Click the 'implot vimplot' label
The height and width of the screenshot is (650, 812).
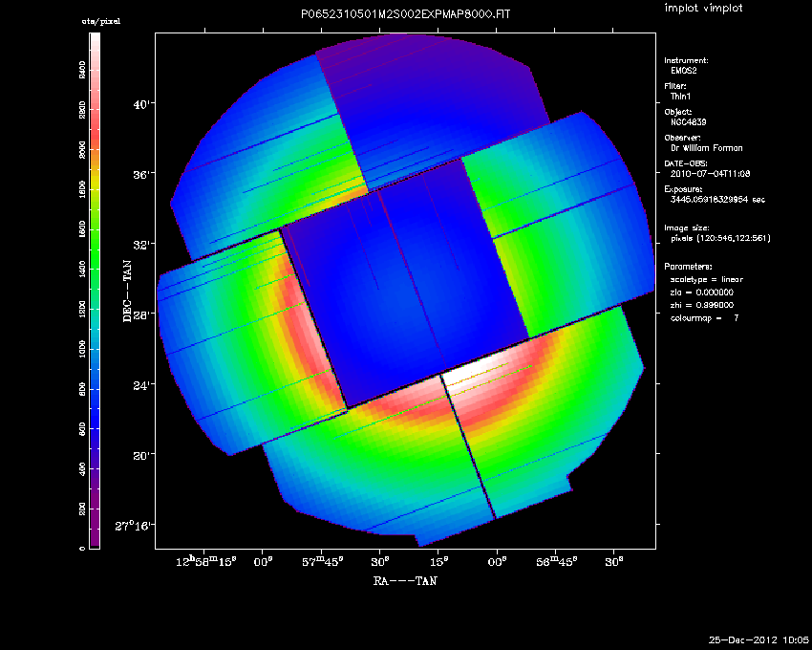(x=703, y=9)
